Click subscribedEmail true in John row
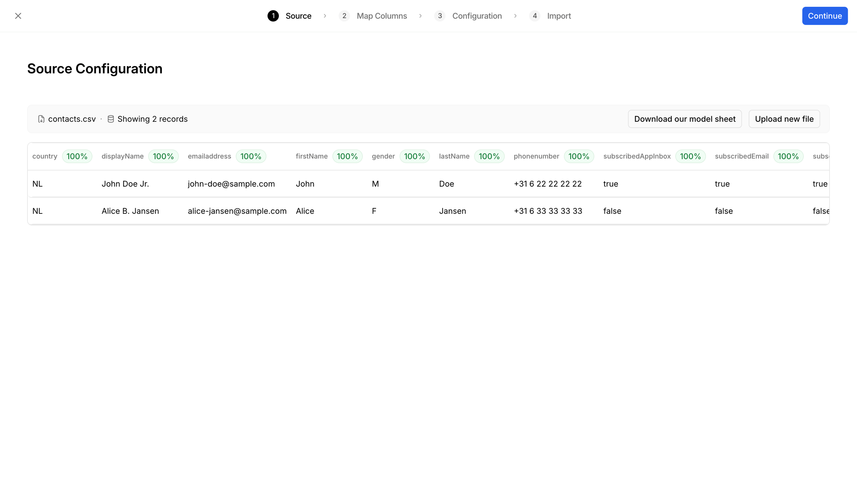The width and height of the screenshot is (857, 504). (x=722, y=184)
